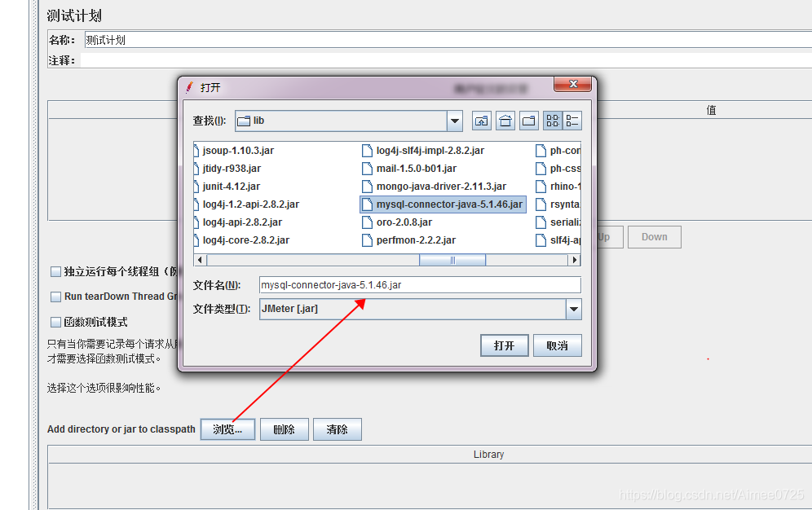This screenshot has height=510, width=812.
Task: Switch to list view icon
Action: [x=553, y=121]
